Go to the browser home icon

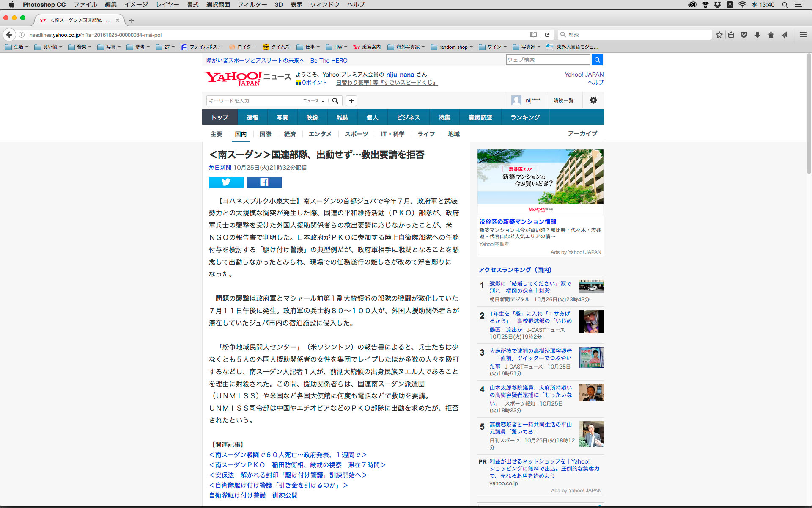(771, 35)
